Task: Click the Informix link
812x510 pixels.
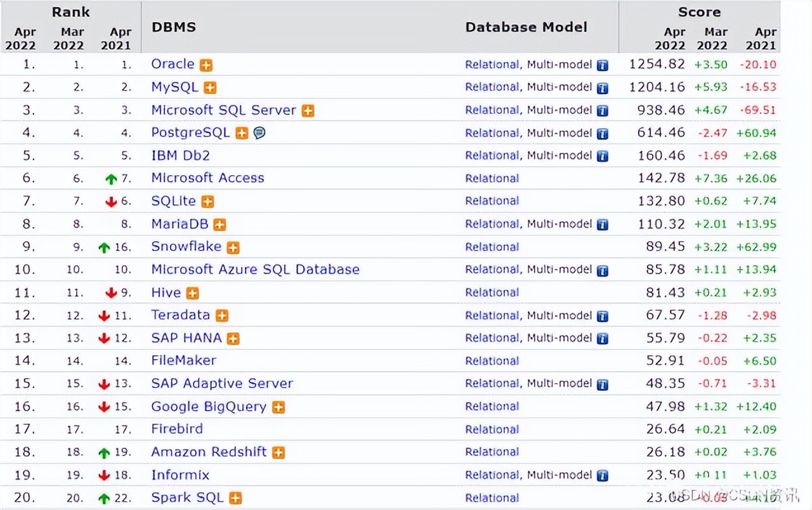Action: [180, 474]
